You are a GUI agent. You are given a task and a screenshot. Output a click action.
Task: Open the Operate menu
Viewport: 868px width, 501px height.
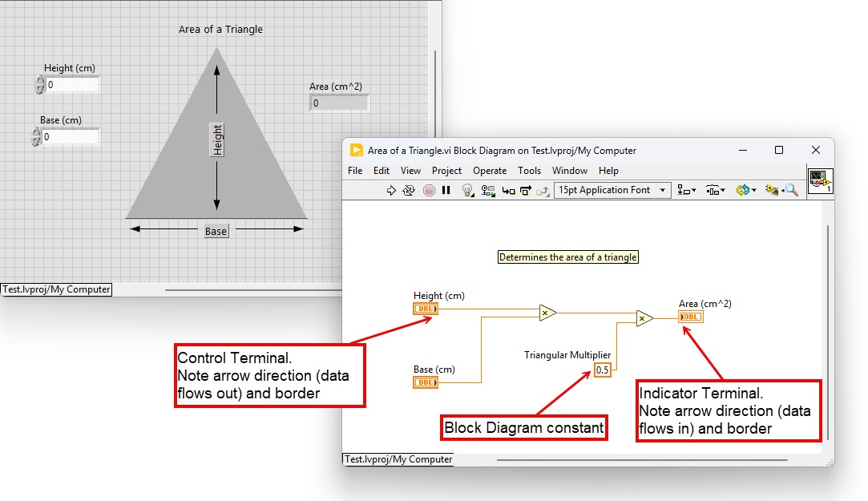tap(490, 171)
